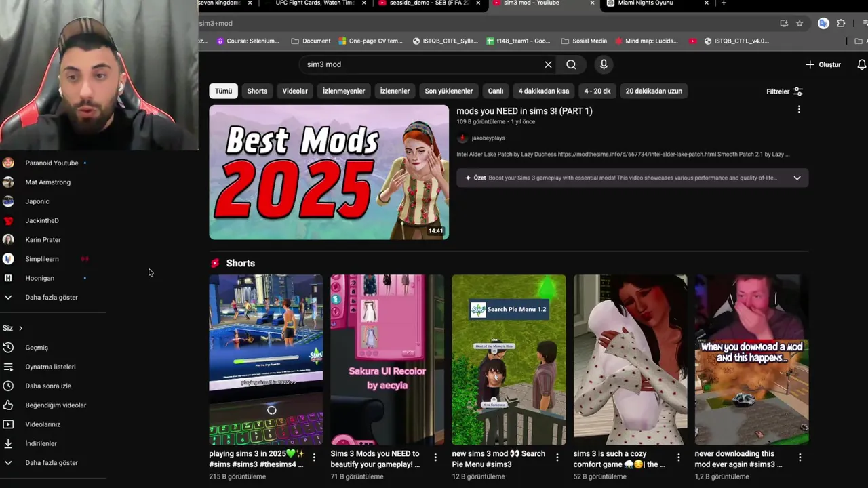Open Karin Prater channel in sidebar
868x488 pixels.
pyautogui.click(x=43, y=240)
